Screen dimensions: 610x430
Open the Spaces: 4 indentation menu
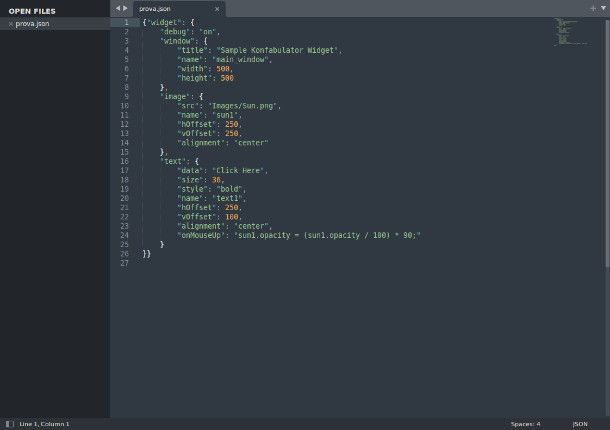click(x=525, y=424)
